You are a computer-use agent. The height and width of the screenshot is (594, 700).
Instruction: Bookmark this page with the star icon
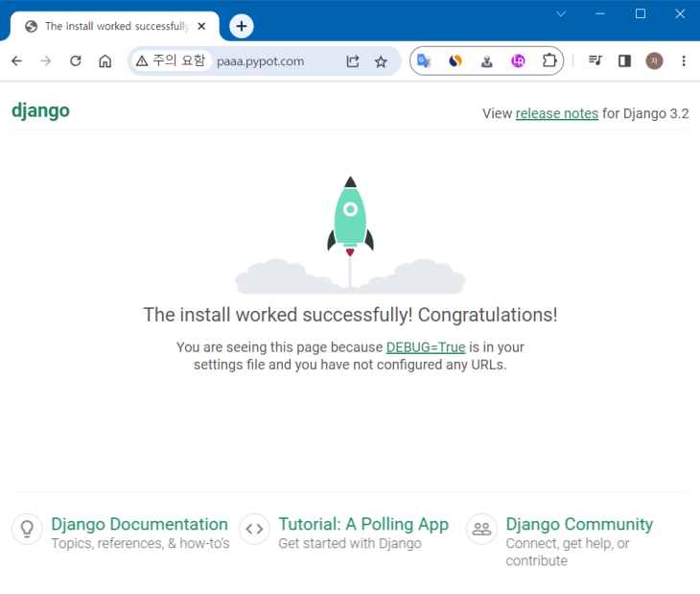coord(381,61)
